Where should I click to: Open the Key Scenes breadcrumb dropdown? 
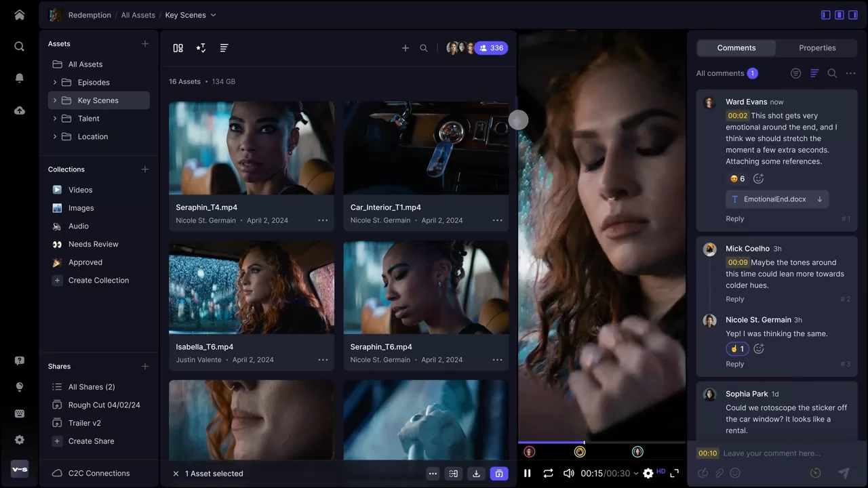coord(213,15)
